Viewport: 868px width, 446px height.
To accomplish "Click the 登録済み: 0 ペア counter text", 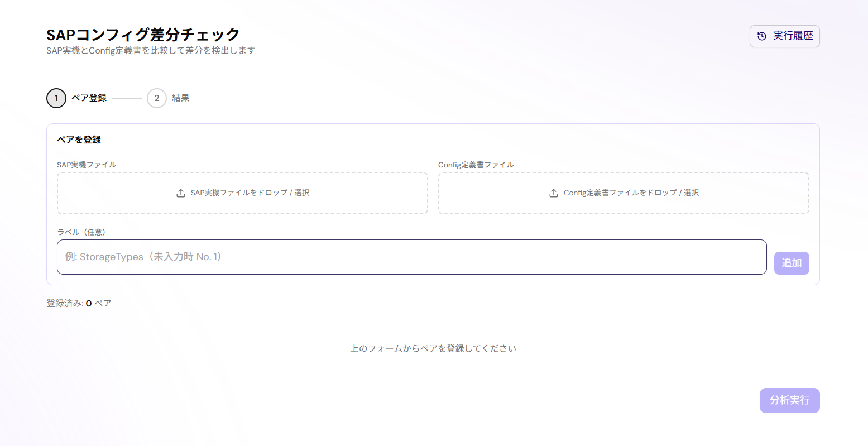I will point(79,304).
